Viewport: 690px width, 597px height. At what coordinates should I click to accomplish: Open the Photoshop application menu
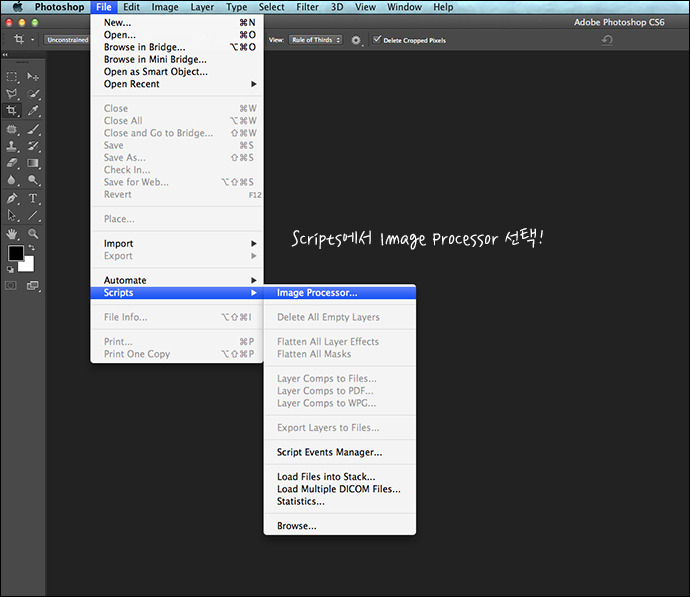point(59,7)
